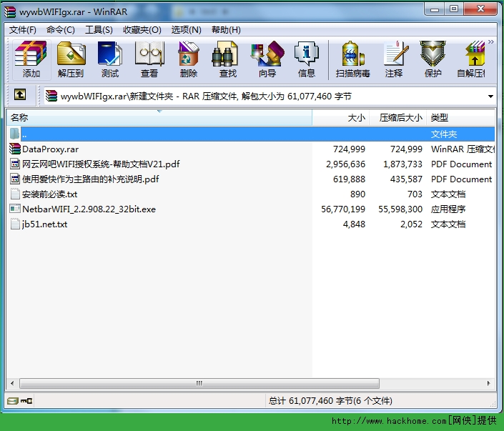This screenshot has width=504, height=431.
Task: Click the icon of 使用爱快作为主路由的补充说明.pdf
Action: click(x=15, y=179)
